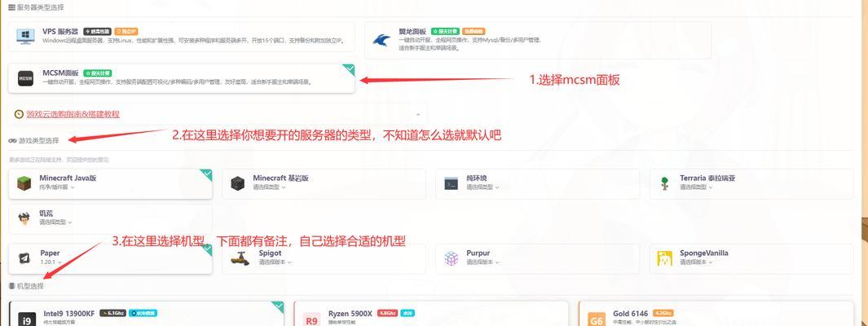
Task: Toggle the checkmark corner on Minecraft Java版 card
Action: click(x=206, y=174)
